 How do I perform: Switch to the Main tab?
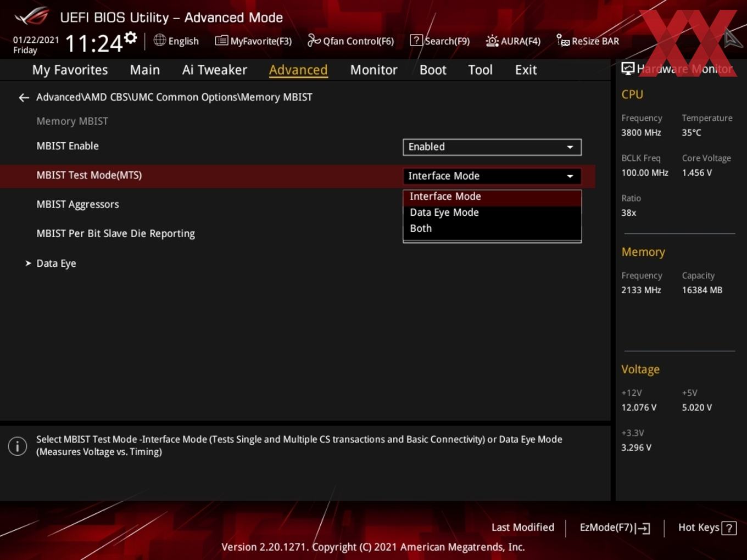pyautogui.click(x=145, y=70)
